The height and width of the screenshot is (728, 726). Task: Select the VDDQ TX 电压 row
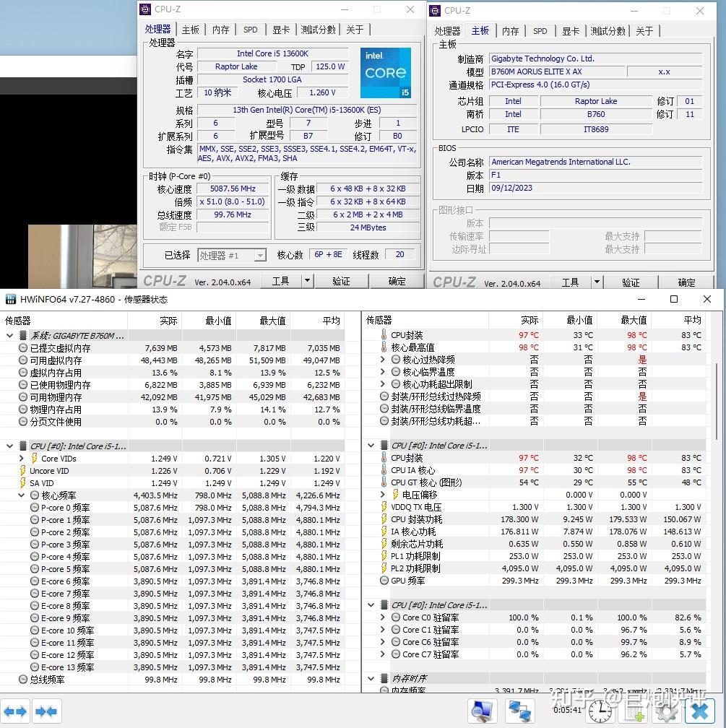click(x=534, y=507)
